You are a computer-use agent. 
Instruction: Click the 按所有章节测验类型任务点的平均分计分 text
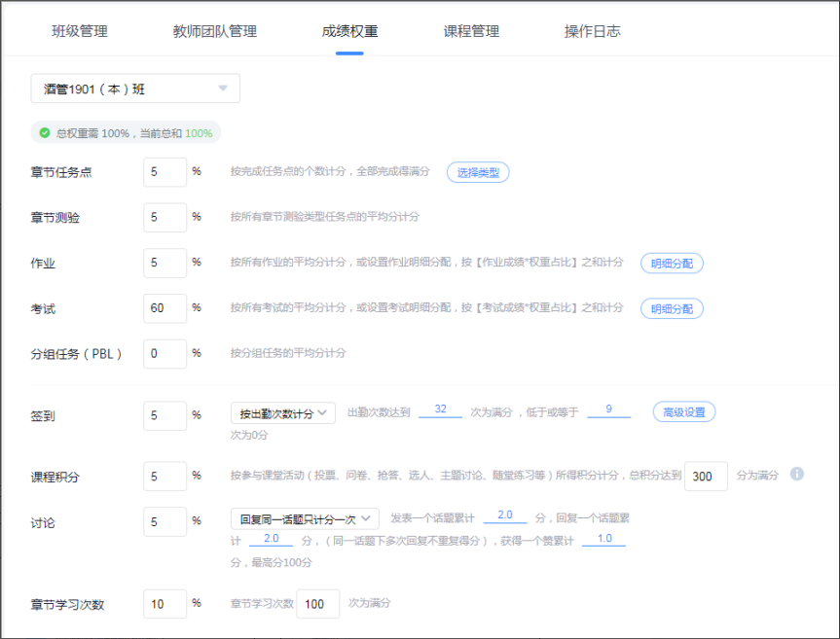pyautogui.click(x=325, y=217)
